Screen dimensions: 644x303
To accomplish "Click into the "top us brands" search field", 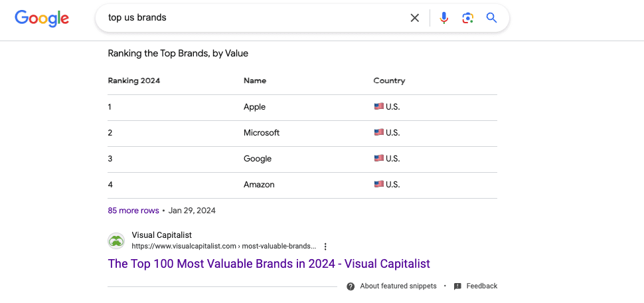I will tap(252, 18).
